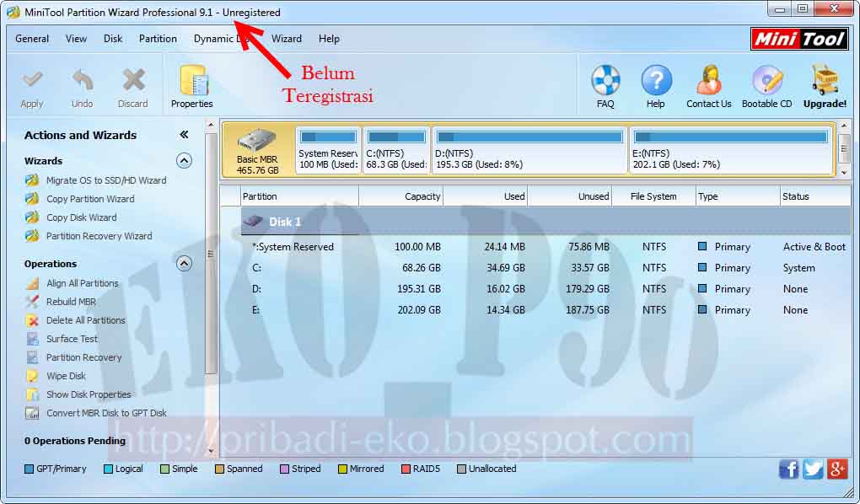Open the Help question mark icon
Image resolution: width=860 pixels, height=504 pixels.
click(656, 80)
